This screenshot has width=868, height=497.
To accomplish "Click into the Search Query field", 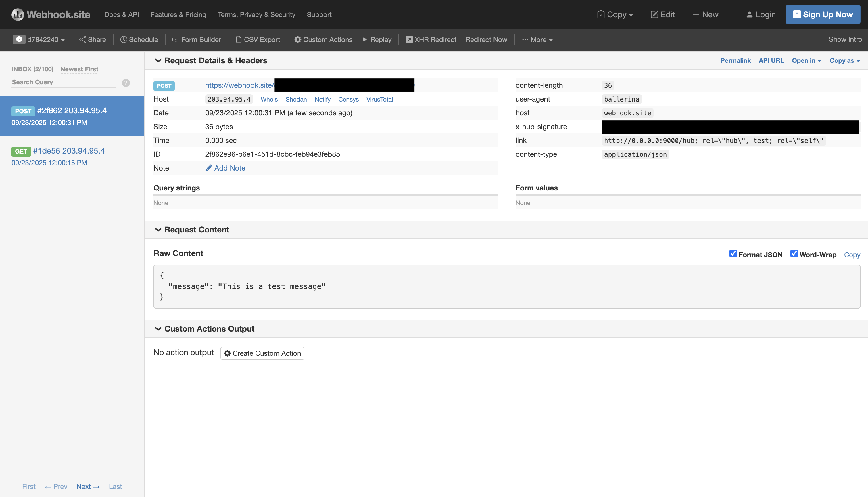I will click(x=64, y=82).
